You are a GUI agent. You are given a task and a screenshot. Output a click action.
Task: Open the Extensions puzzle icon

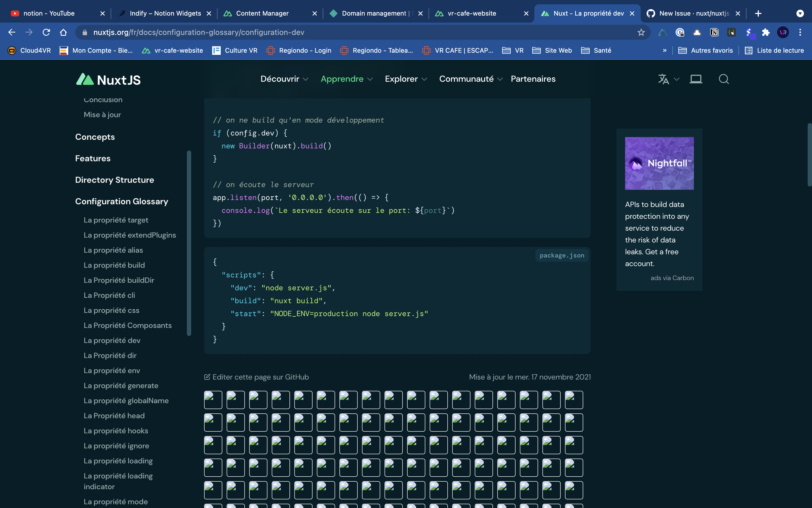point(766,32)
